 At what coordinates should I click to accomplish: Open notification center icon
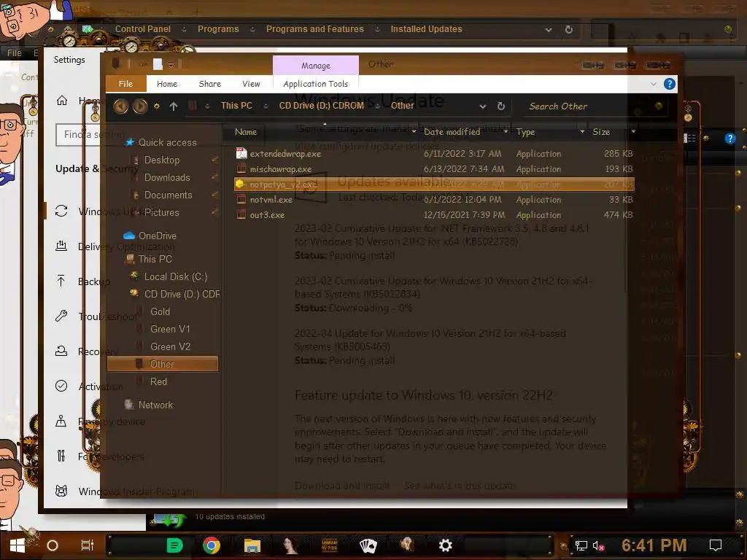(716, 545)
